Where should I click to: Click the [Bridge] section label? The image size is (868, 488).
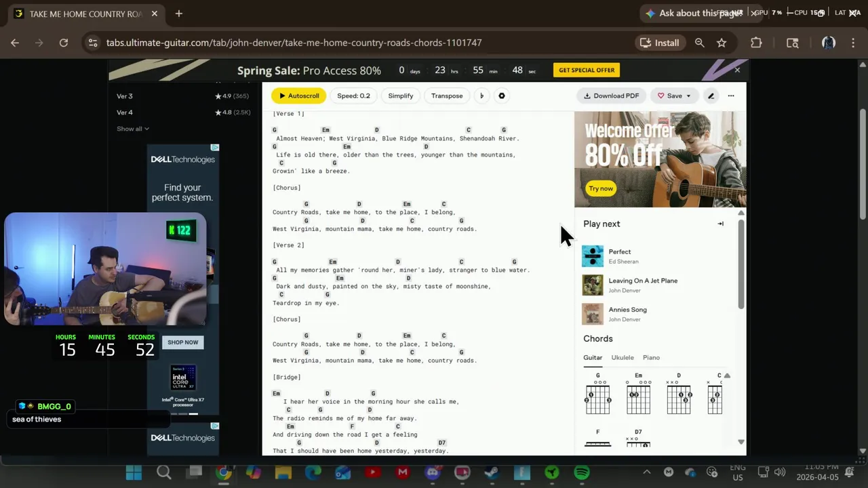click(x=287, y=377)
